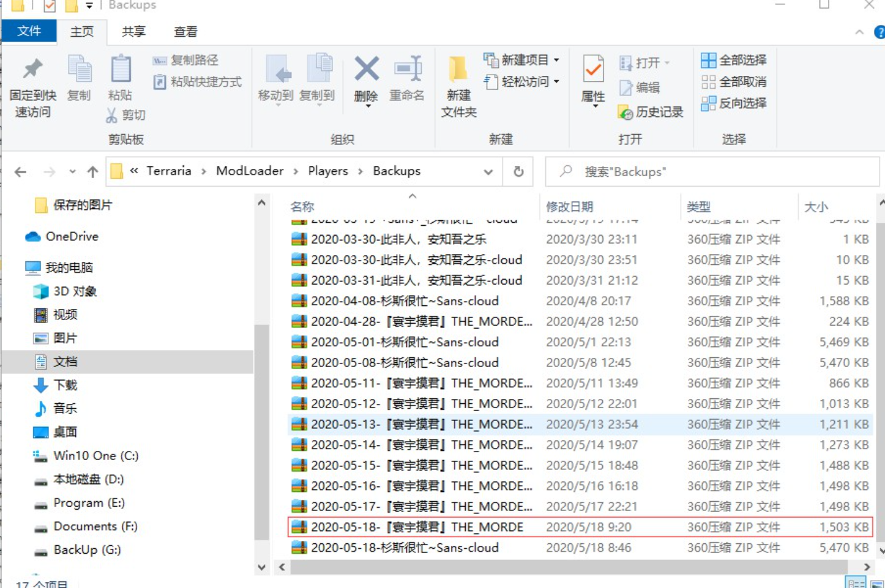The height and width of the screenshot is (588, 885).
Task: Click Terraria in the breadcrumb path
Action: pos(169,171)
